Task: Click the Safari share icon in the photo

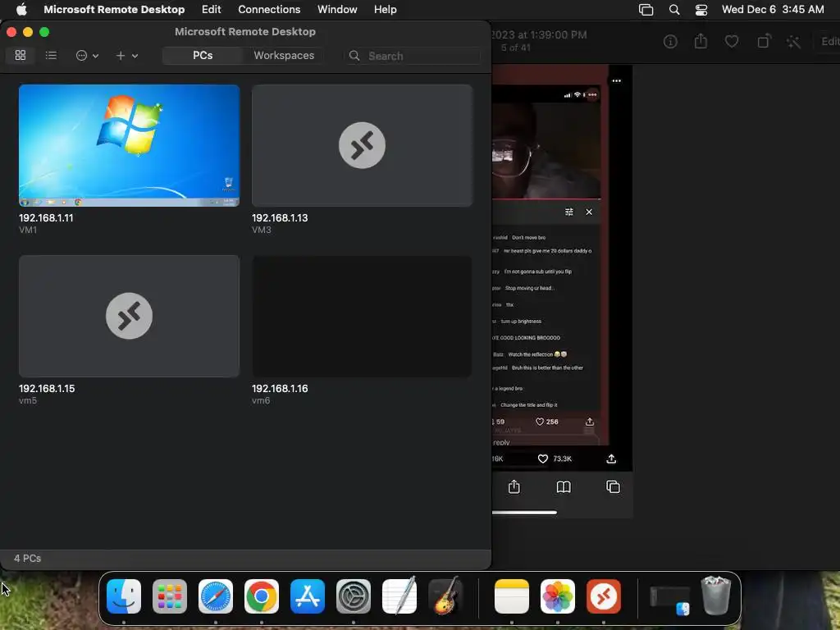Action: coord(514,486)
